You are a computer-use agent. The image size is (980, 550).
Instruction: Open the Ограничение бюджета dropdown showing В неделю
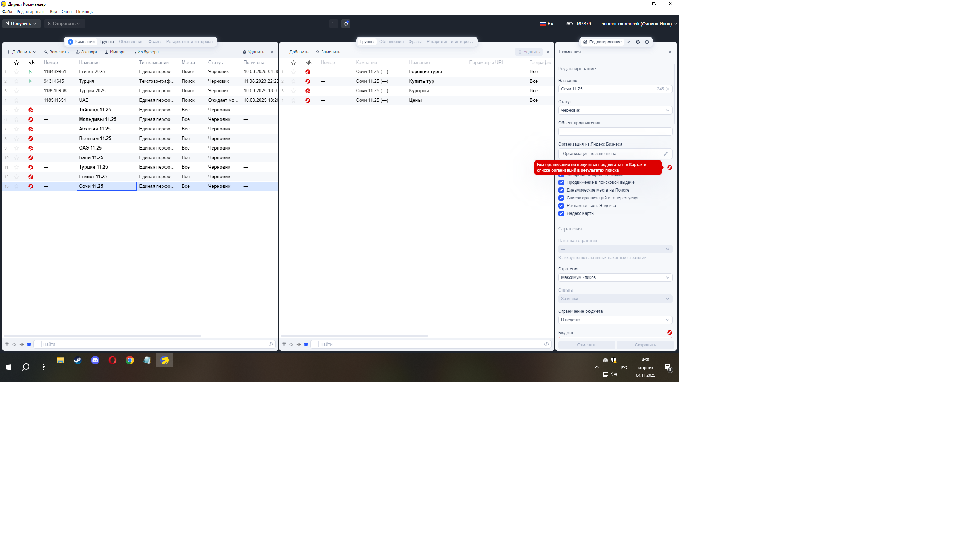615,320
